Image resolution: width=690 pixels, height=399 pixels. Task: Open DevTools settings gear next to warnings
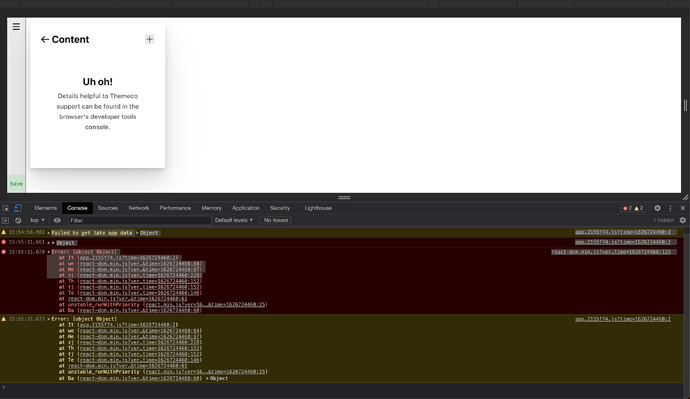(x=657, y=208)
